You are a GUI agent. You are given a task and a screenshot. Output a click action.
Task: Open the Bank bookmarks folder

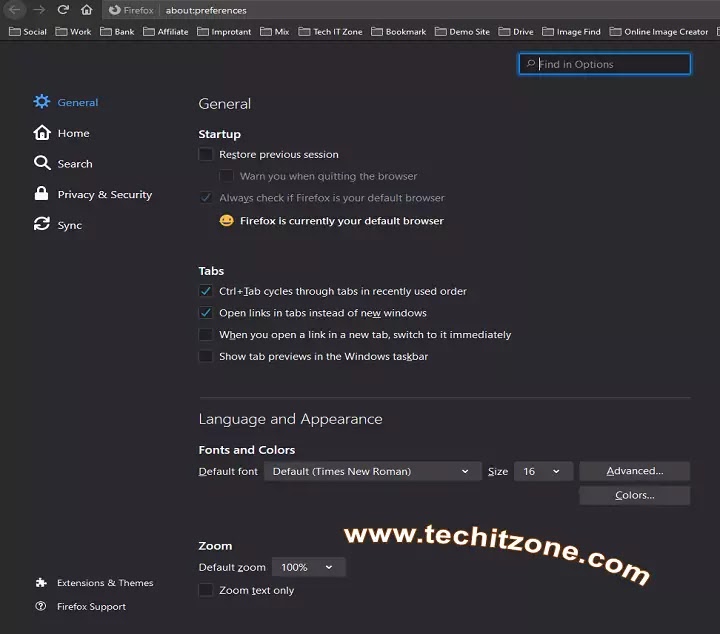tap(117, 32)
